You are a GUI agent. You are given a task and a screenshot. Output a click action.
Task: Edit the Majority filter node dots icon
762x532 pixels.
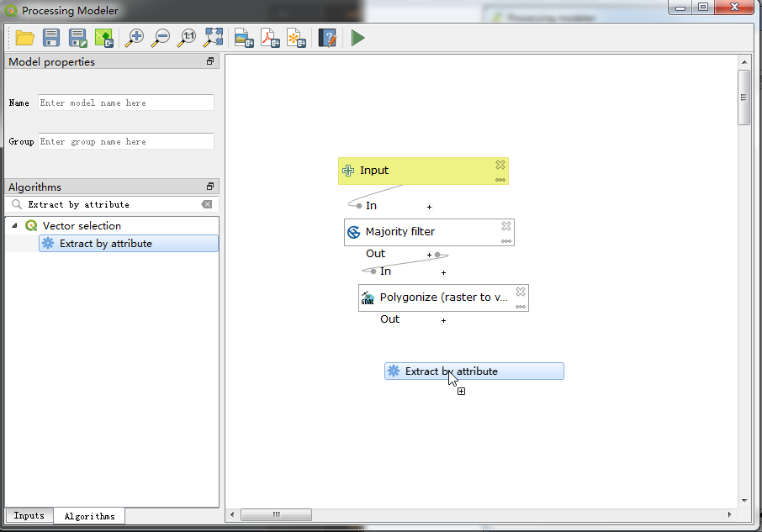tap(505, 241)
